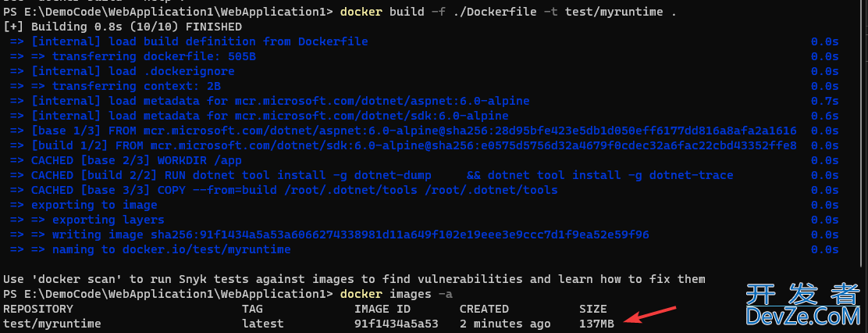
Task: Click the REPOSITORY column header
Action: (x=37, y=310)
